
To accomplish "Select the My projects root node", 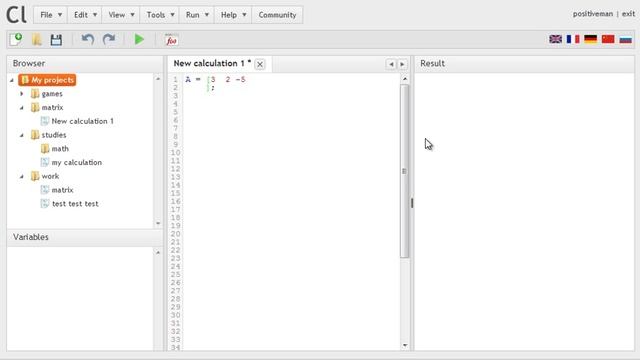I will [47, 80].
